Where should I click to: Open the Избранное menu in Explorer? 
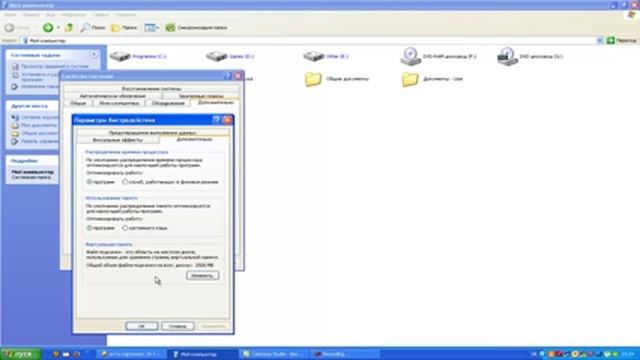[x=74, y=15]
